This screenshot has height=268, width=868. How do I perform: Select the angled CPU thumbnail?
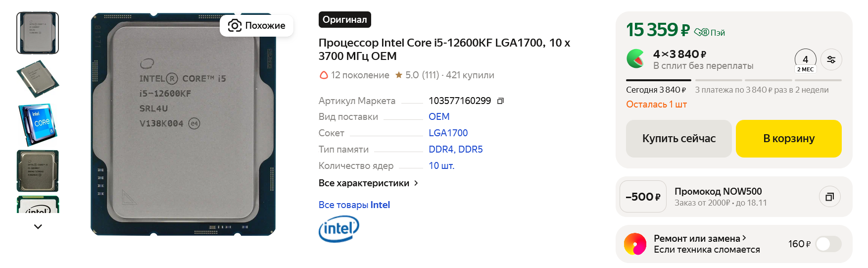[x=38, y=79]
